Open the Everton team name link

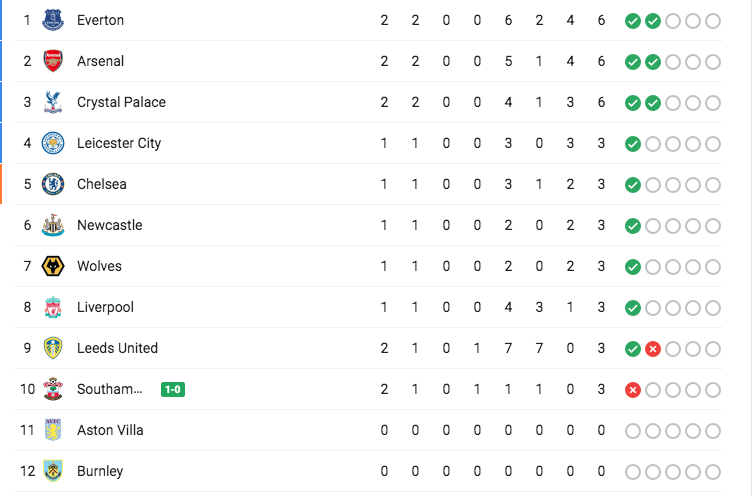click(100, 20)
